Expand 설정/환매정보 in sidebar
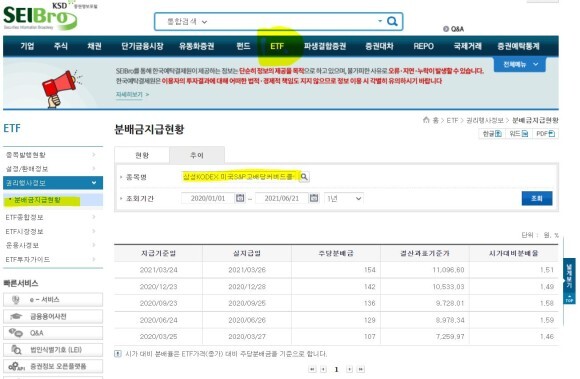The height and width of the screenshot is (379, 580). pos(53,169)
